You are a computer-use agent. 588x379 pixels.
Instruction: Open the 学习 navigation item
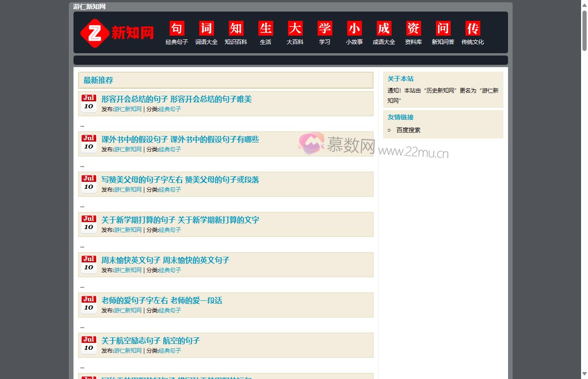[325, 42]
